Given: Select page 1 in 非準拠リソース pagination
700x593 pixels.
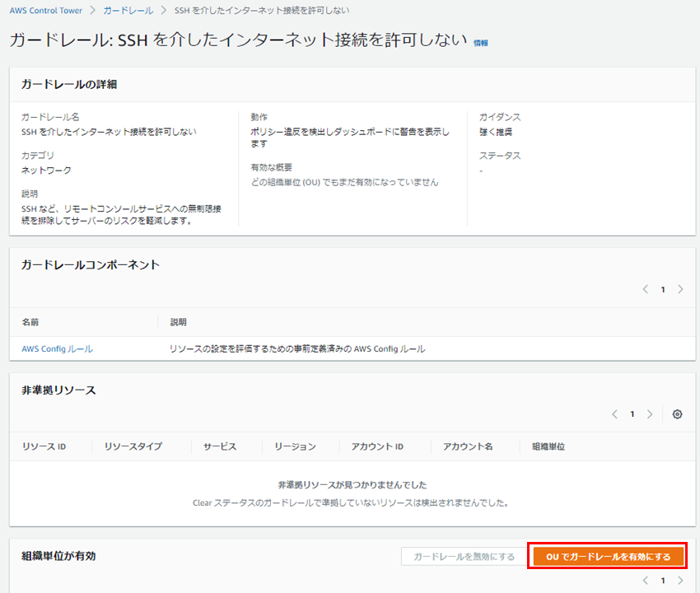Looking at the screenshot, I should 632,414.
